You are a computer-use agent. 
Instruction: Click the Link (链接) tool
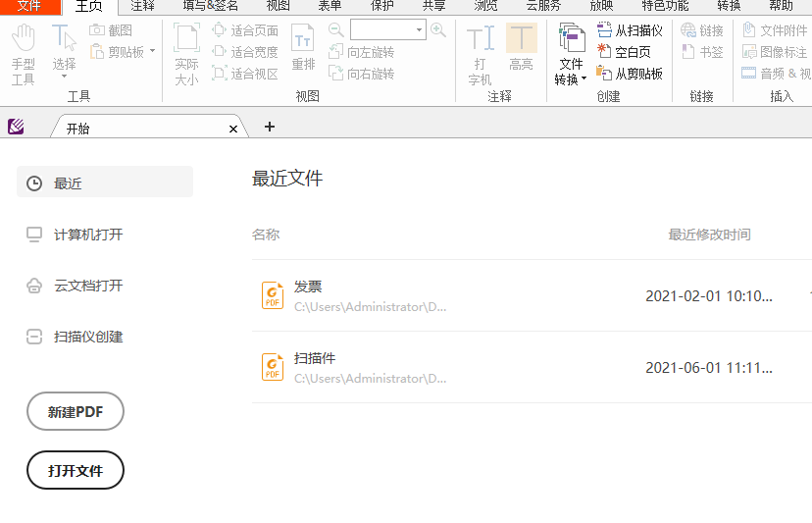tap(702, 30)
